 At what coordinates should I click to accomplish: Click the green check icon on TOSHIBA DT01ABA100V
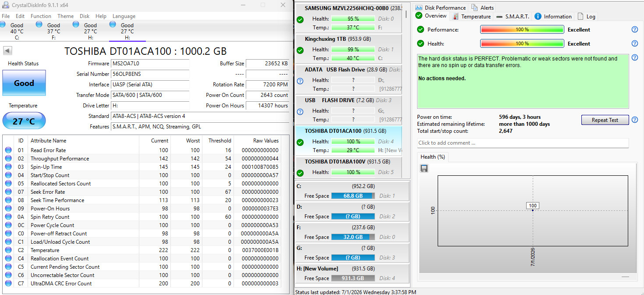(x=300, y=173)
